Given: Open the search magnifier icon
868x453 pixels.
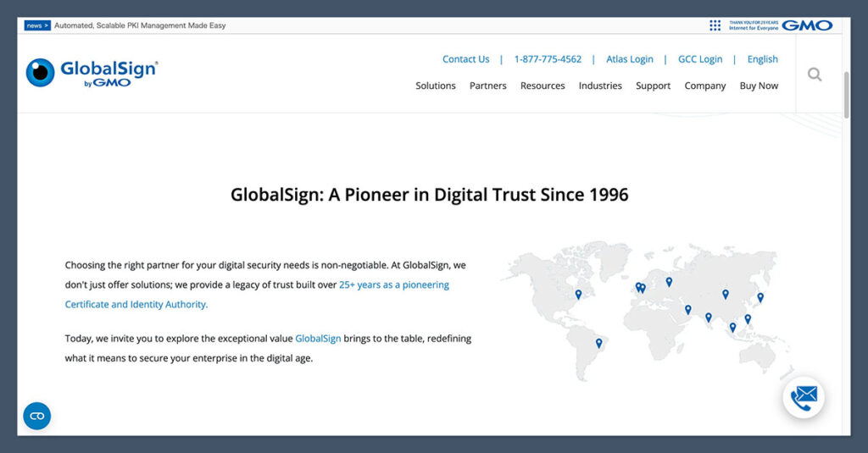Looking at the screenshot, I should tap(815, 75).
